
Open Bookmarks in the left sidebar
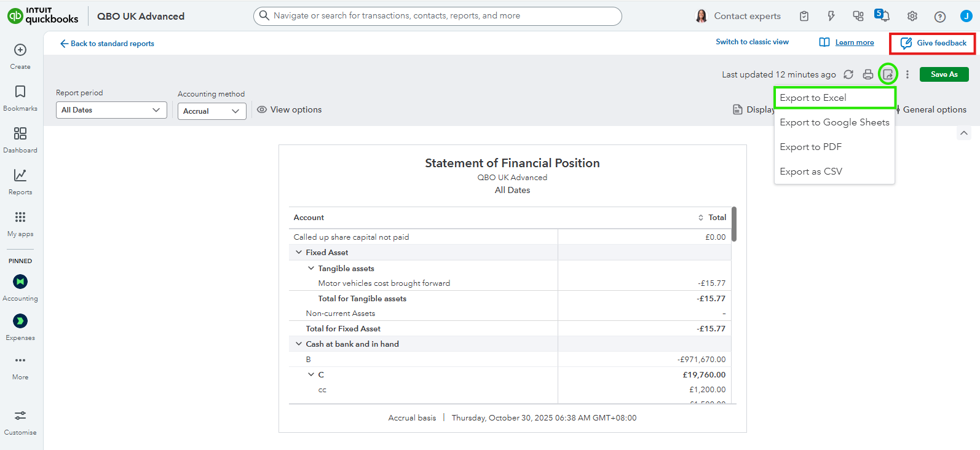(x=20, y=98)
